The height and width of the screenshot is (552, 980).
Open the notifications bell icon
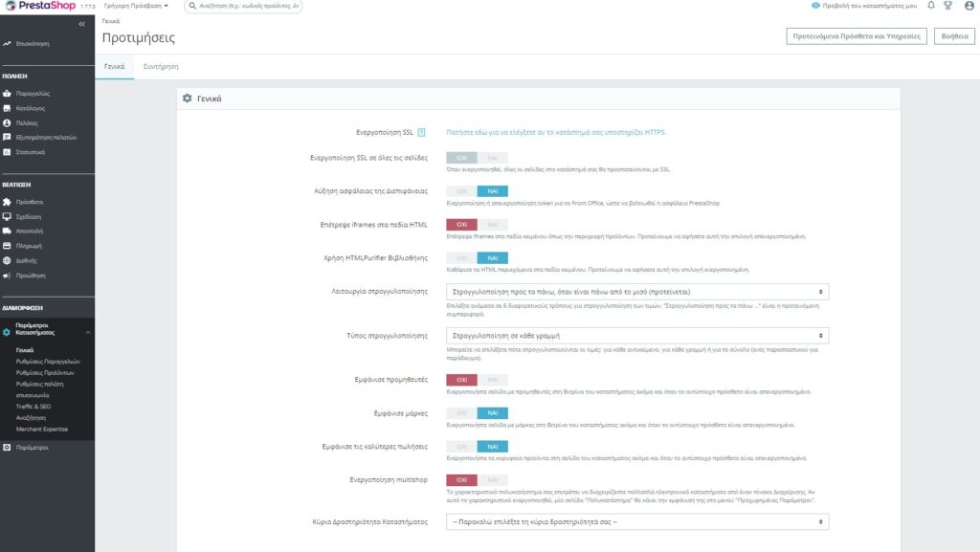pyautogui.click(x=931, y=6)
